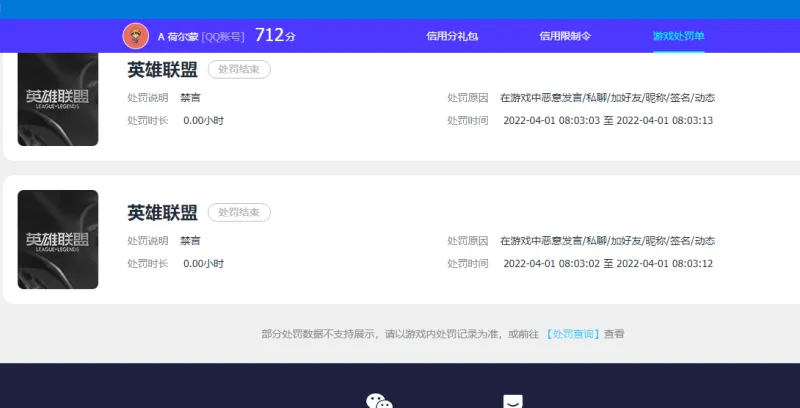Click the user avatar in header
This screenshot has height=408, width=800.
coord(136,36)
